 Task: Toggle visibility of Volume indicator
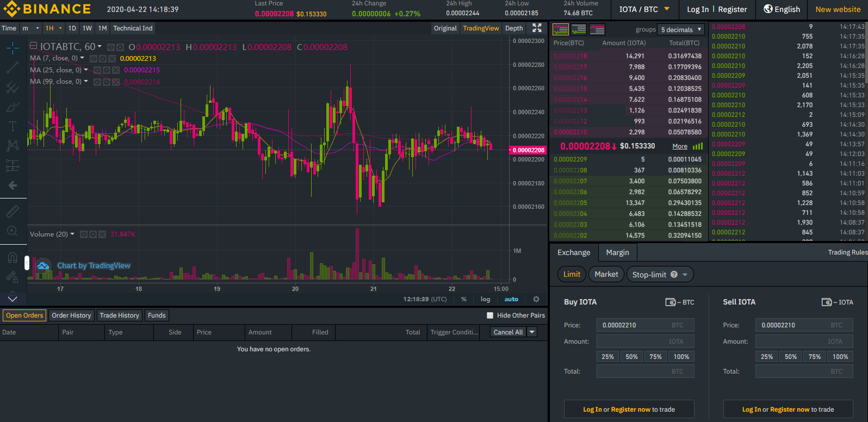pyautogui.click(x=84, y=234)
